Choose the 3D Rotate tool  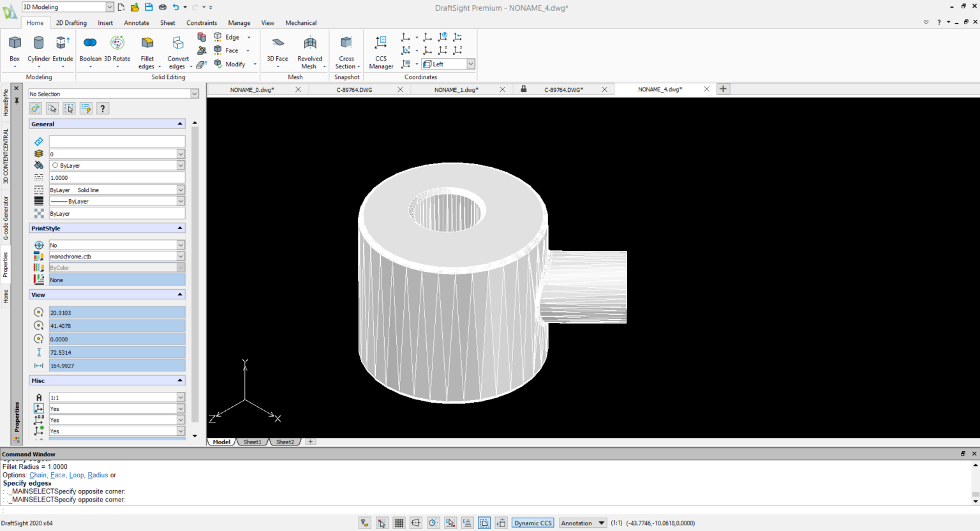pyautogui.click(x=117, y=43)
